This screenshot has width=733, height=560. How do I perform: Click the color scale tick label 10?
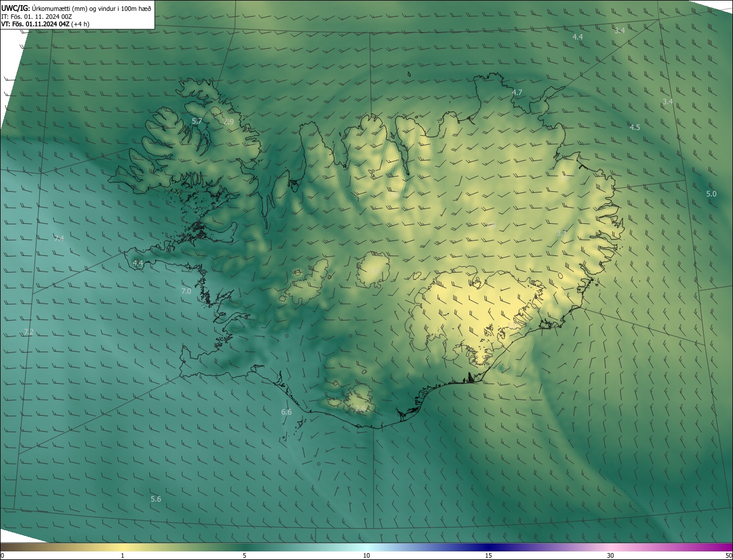[366, 555]
